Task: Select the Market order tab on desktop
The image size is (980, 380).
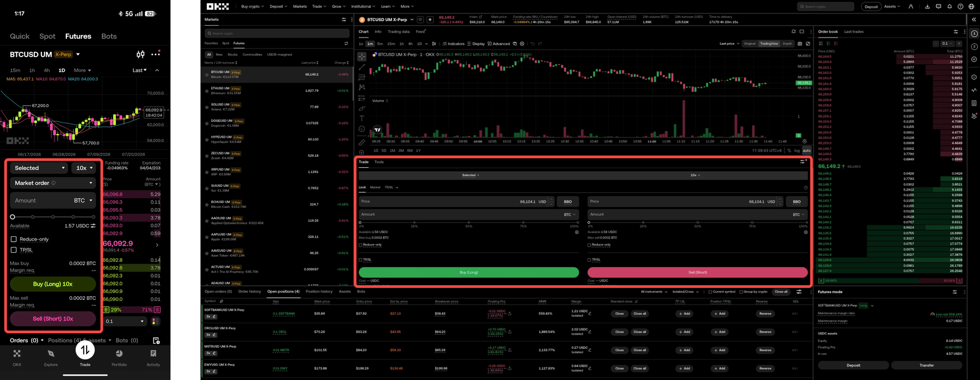Action: [x=375, y=187]
